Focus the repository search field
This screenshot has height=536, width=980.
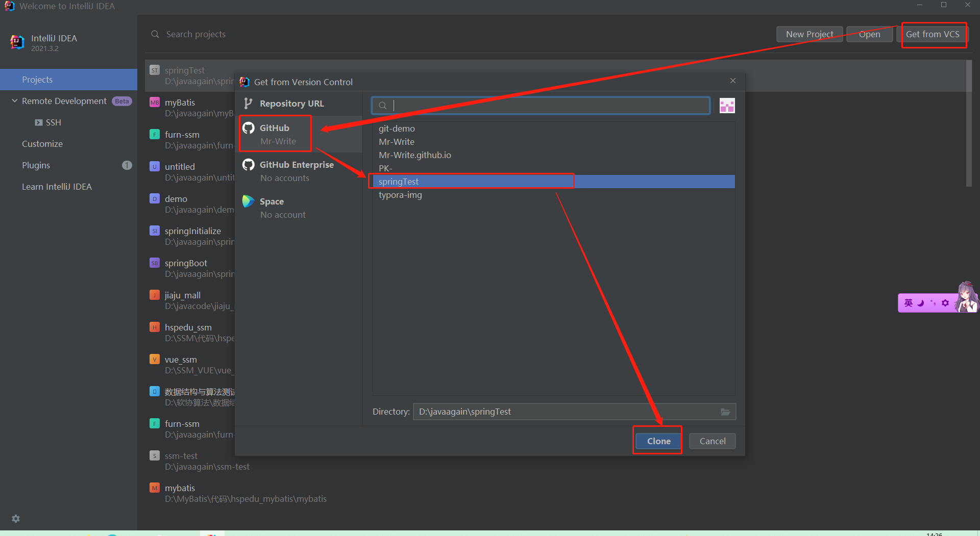pos(541,106)
